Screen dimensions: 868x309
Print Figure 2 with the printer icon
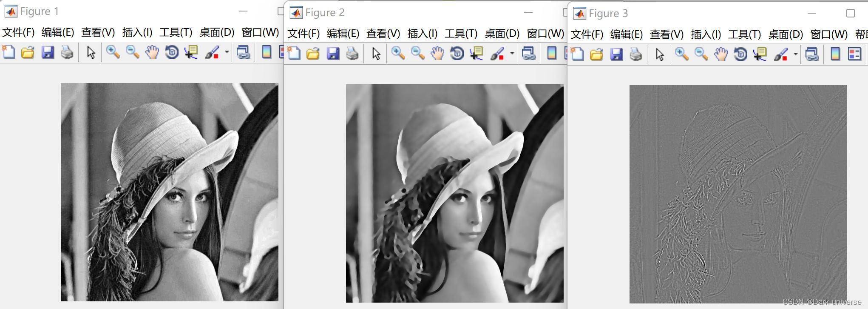[352, 54]
